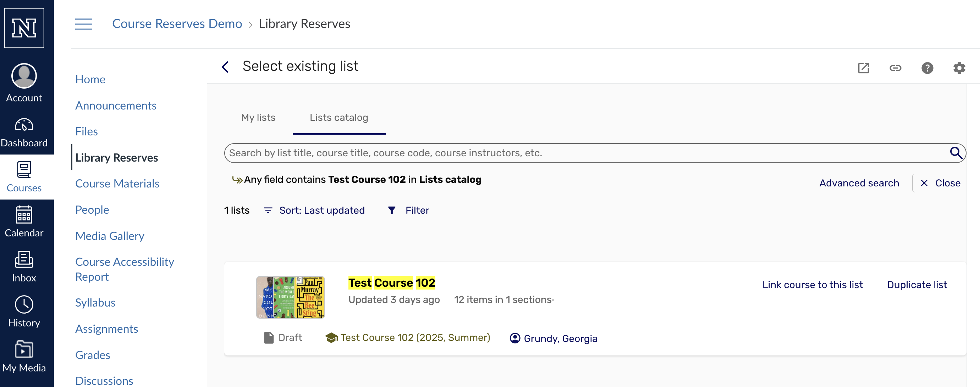The height and width of the screenshot is (387, 980).
Task: Open the Test Course 102 list title
Action: coord(391,282)
